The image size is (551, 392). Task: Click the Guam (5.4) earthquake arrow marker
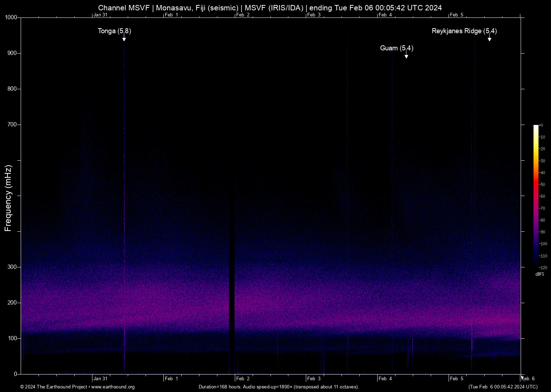pos(406,56)
